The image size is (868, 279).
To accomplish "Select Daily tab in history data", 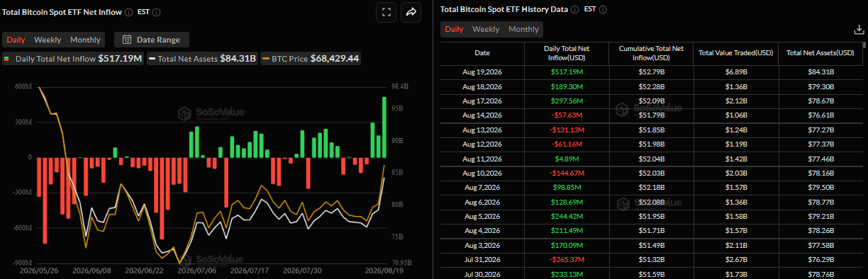I will (454, 29).
